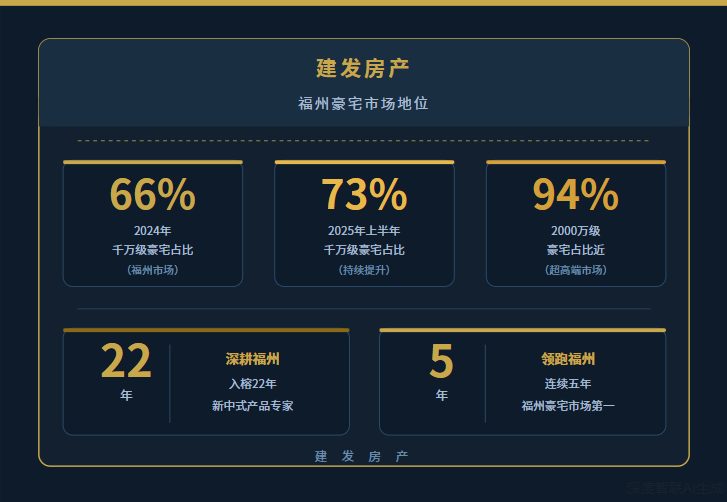Select the large number 22
Image resolution: width=727 pixels, height=502 pixels.
point(126,361)
